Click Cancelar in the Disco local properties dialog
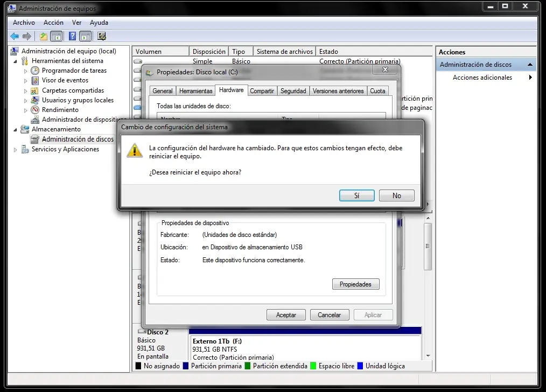Image resolution: width=546 pixels, height=392 pixels. pyautogui.click(x=329, y=315)
